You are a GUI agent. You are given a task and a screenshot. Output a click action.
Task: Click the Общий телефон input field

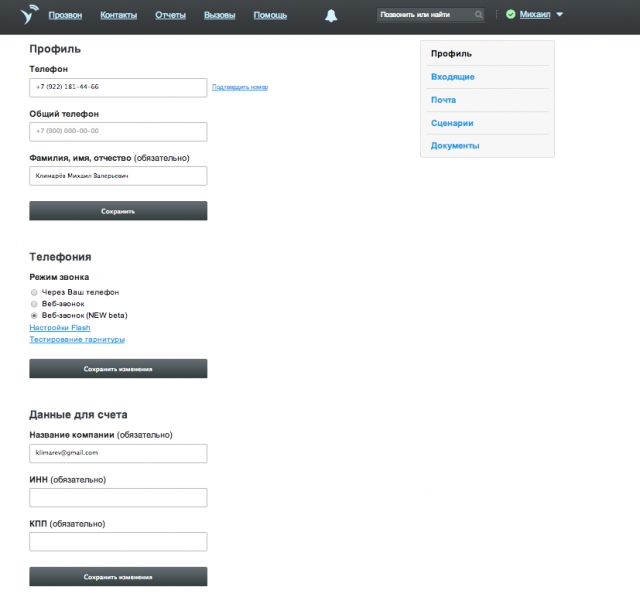118,131
